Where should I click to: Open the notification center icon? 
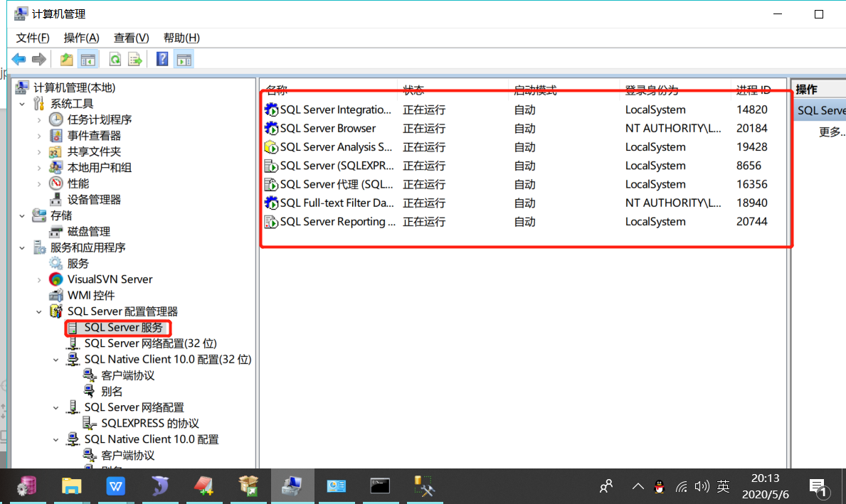pyautogui.click(x=818, y=487)
